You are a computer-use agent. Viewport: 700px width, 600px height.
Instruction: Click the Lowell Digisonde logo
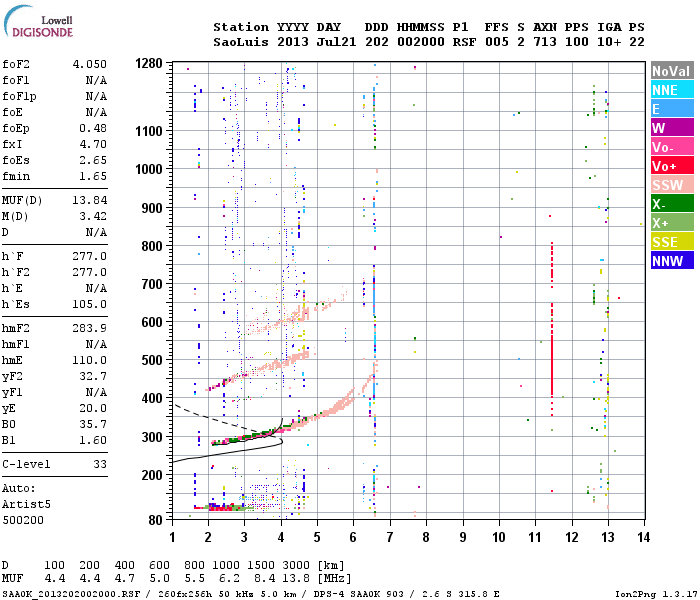click(x=38, y=21)
